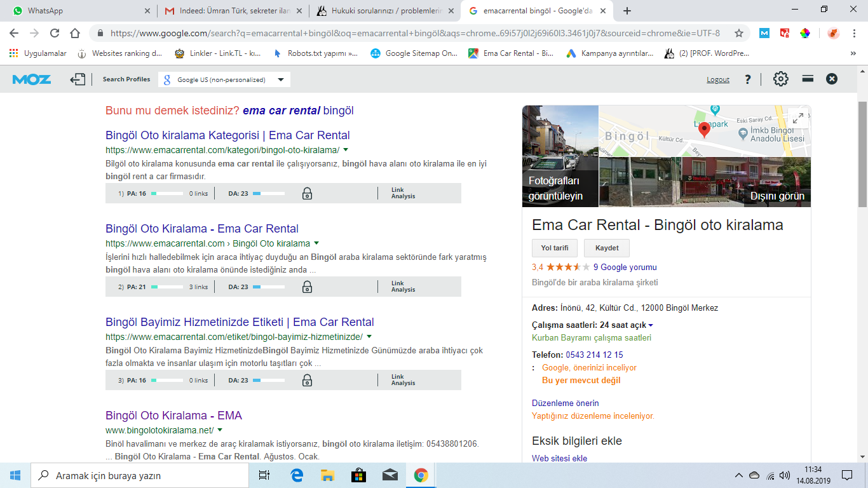This screenshot has height=488, width=868.
Task: Switch to the Indeed Gmail tab
Action: point(232,11)
